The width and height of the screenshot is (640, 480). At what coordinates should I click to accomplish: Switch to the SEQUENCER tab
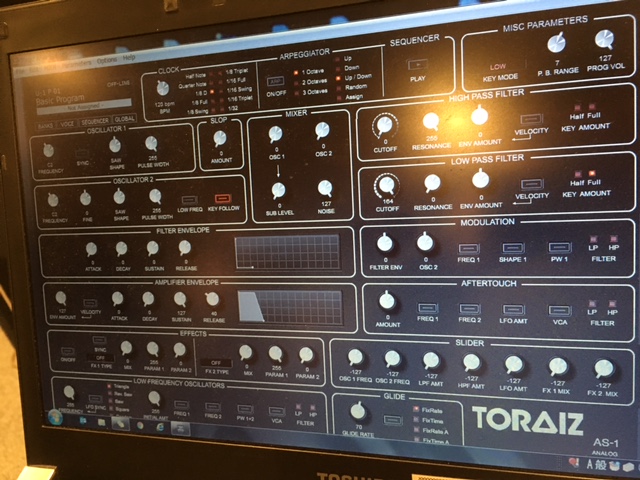click(94, 121)
